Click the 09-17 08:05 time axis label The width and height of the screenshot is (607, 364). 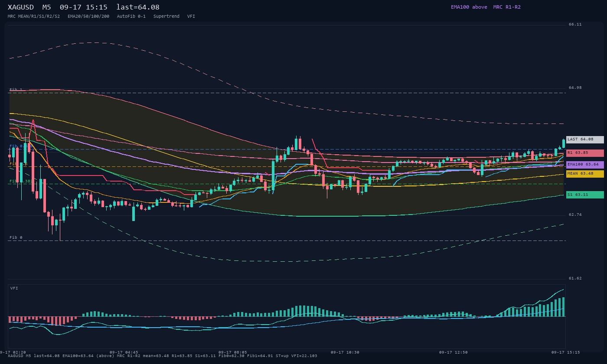pos(233,352)
